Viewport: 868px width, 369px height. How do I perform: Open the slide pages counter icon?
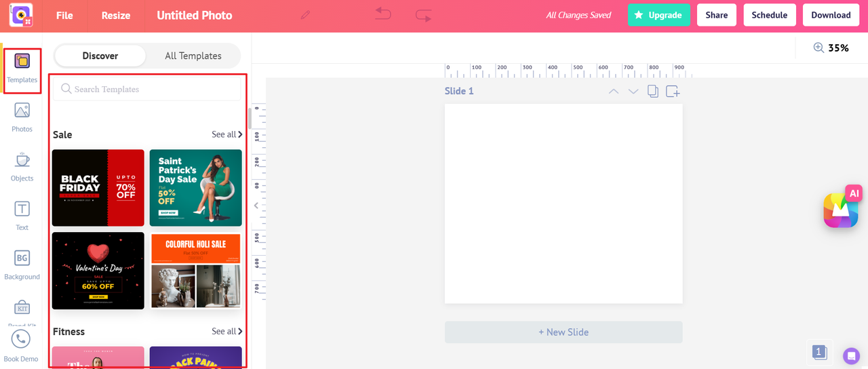[819, 352]
